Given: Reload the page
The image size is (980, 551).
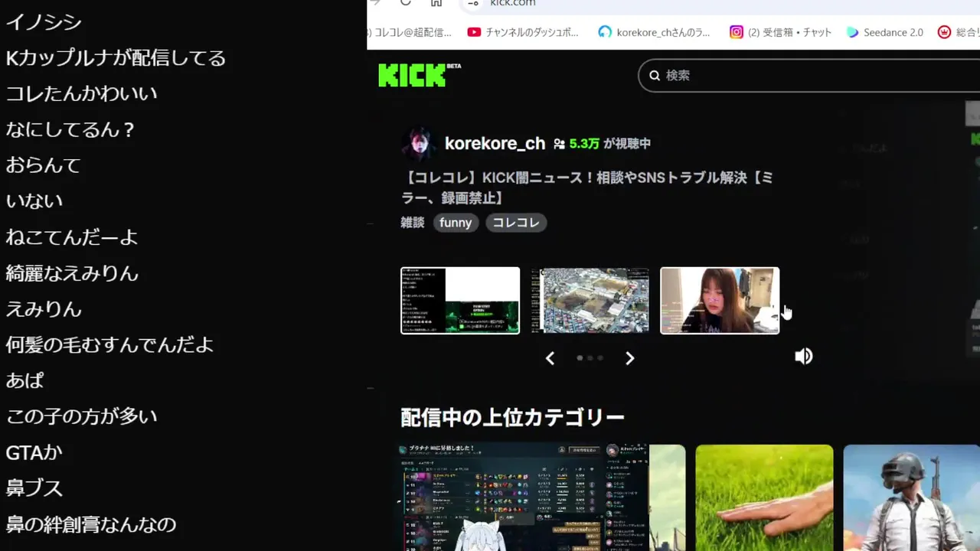Looking at the screenshot, I should pyautogui.click(x=406, y=2).
